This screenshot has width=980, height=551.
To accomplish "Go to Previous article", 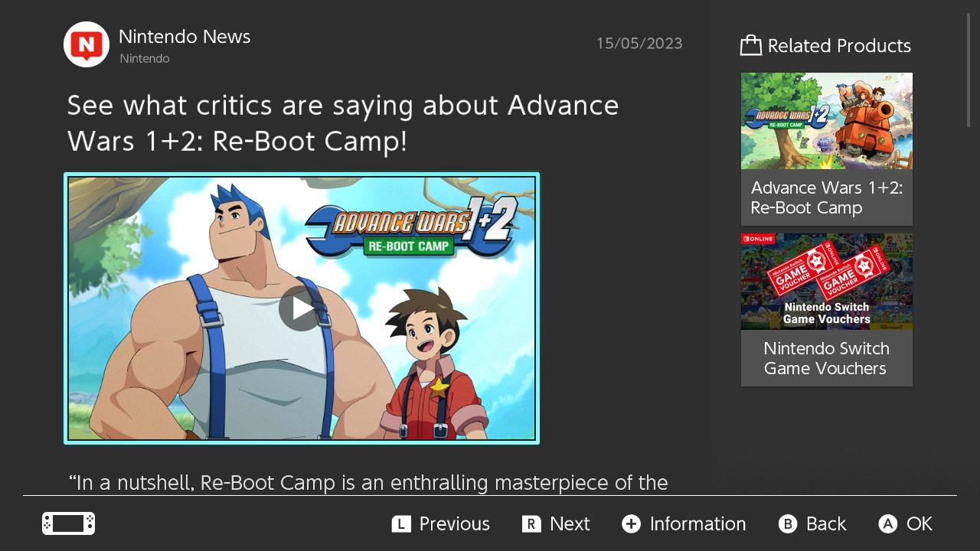I will 454,523.
